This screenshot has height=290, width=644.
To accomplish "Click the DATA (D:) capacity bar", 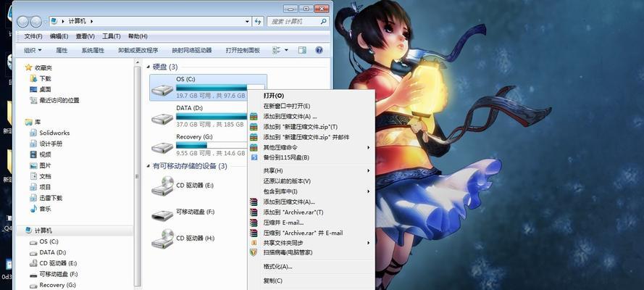I will click(212, 116).
